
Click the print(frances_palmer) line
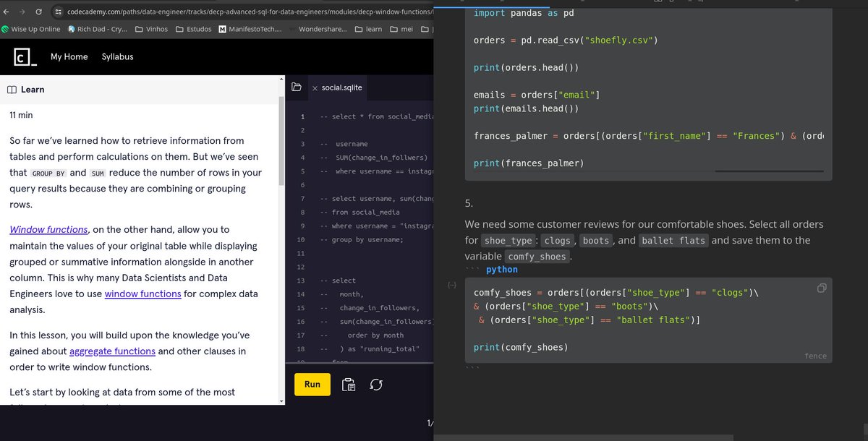tap(528, 163)
